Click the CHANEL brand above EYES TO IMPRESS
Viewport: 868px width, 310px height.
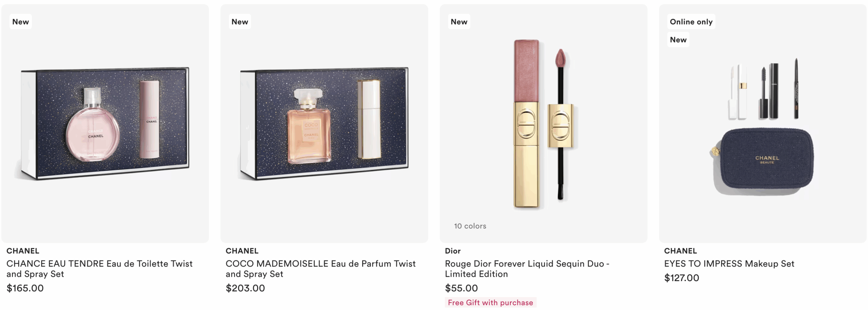pos(680,251)
